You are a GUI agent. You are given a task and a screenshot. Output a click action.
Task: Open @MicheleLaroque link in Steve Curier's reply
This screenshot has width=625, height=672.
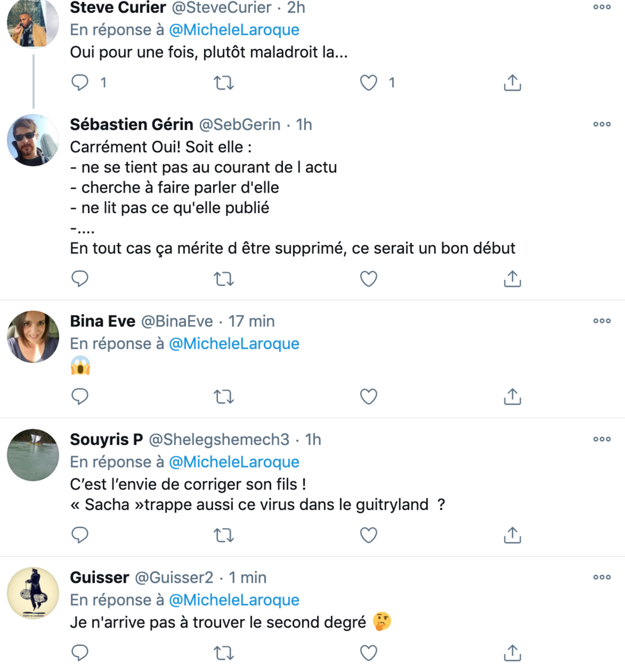coord(234,30)
